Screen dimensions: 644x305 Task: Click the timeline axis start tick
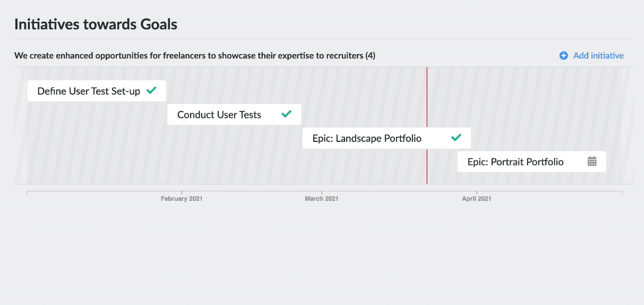27,192
